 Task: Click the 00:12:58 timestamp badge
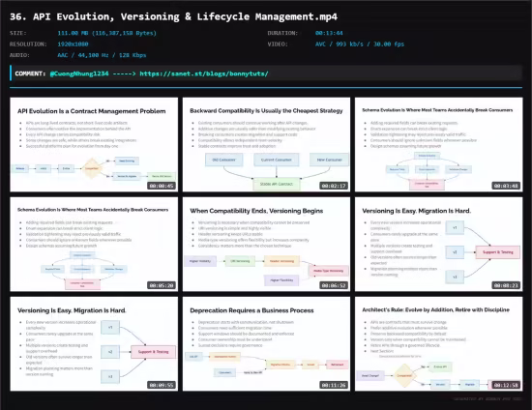coord(506,385)
